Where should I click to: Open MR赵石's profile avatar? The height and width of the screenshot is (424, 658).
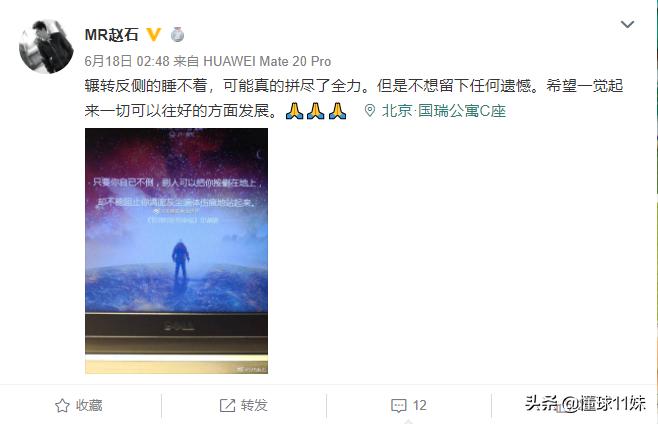click(x=46, y=47)
